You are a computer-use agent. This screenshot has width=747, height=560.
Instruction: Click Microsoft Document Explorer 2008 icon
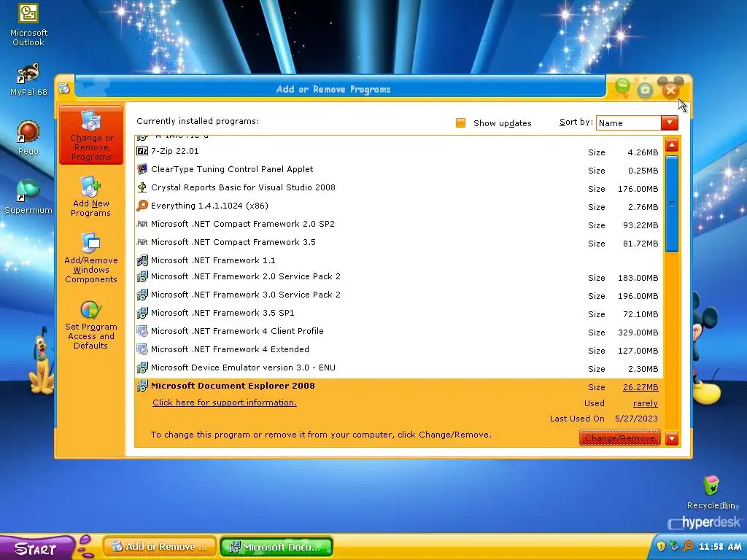pos(142,386)
